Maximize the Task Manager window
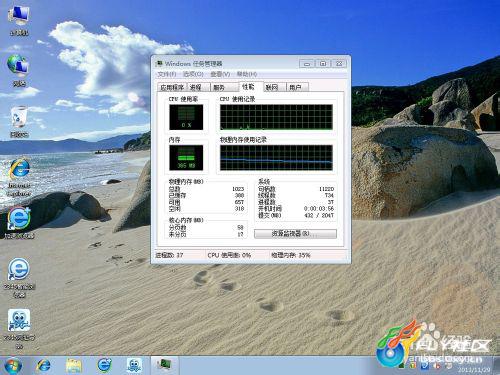500x375 pixels. coord(323,63)
